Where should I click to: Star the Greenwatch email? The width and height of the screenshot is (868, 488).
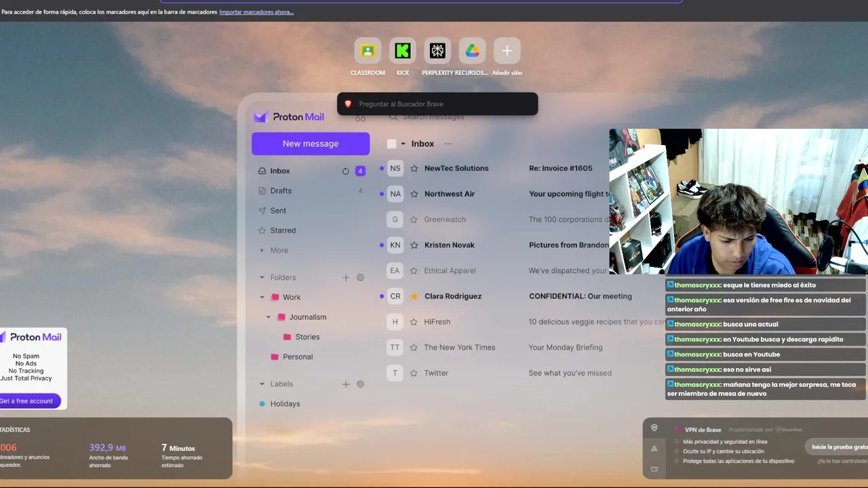point(414,220)
